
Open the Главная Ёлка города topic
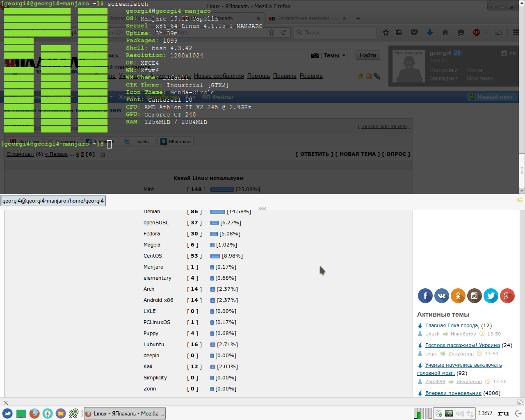452,326
